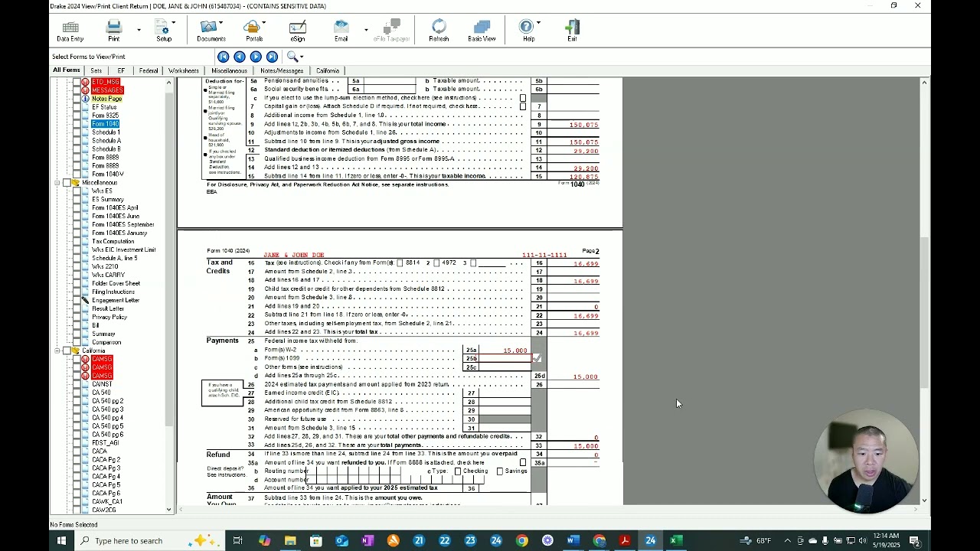Click the Miscellaneous folder icon
The width and height of the screenshot is (980, 551).
coord(75,183)
